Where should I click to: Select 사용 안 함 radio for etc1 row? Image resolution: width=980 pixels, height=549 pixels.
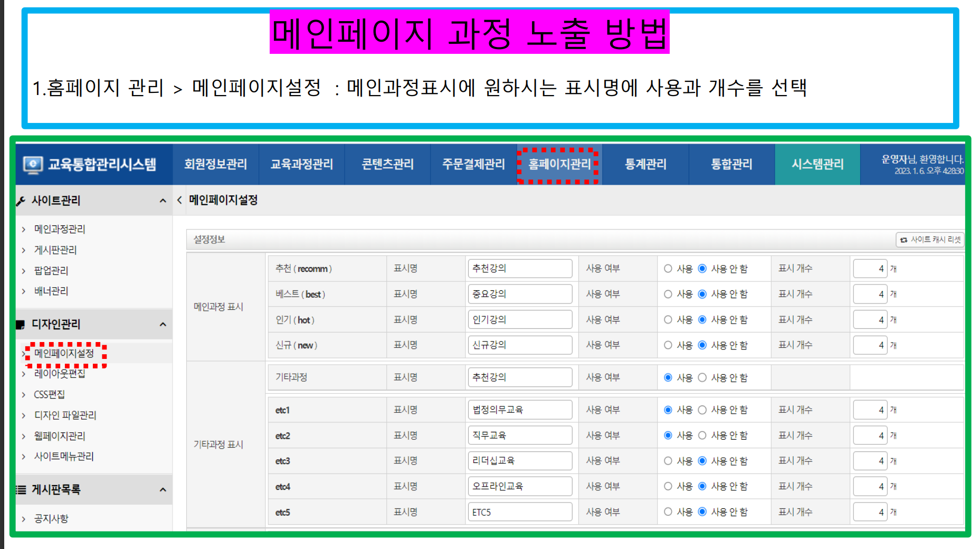pyautogui.click(x=702, y=410)
